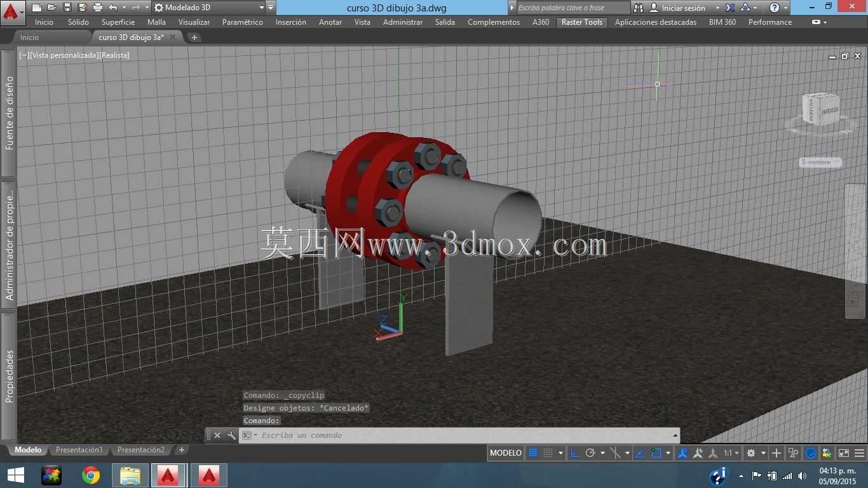Open the Windows Start button
Image resolution: width=868 pixels, height=488 pixels.
tap(16, 475)
